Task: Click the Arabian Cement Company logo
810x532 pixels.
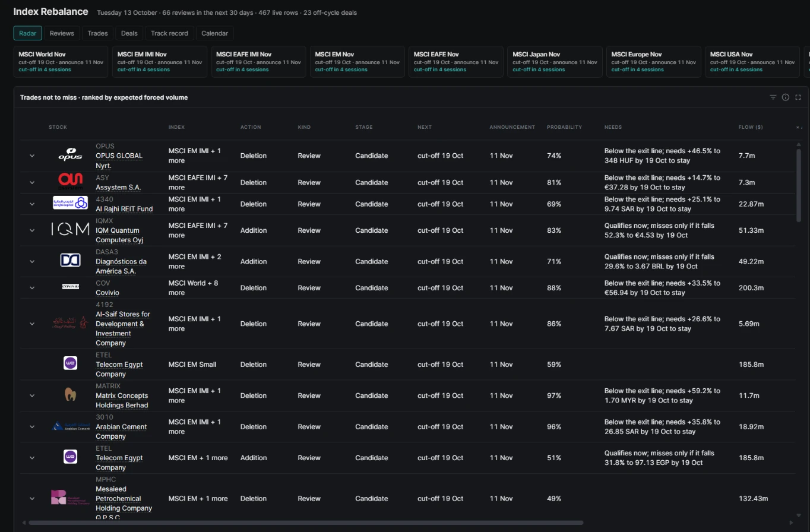Action: pyautogui.click(x=70, y=426)
